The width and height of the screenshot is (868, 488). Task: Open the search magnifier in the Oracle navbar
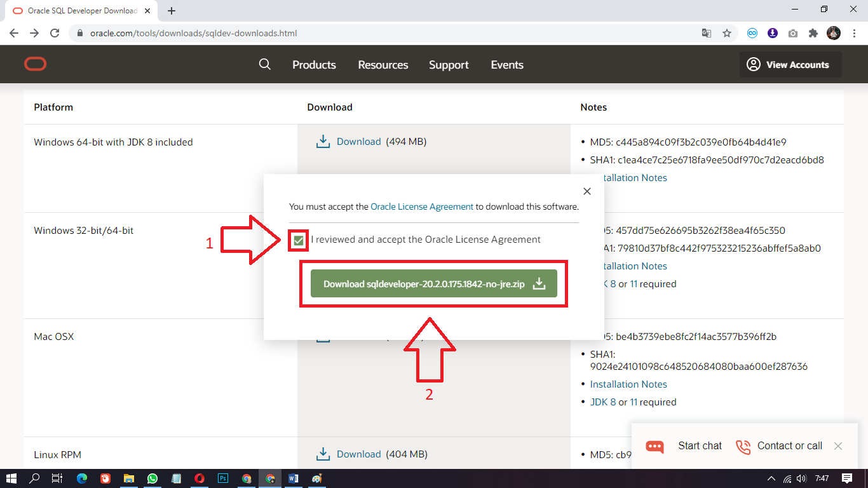(x=265, y=64)
